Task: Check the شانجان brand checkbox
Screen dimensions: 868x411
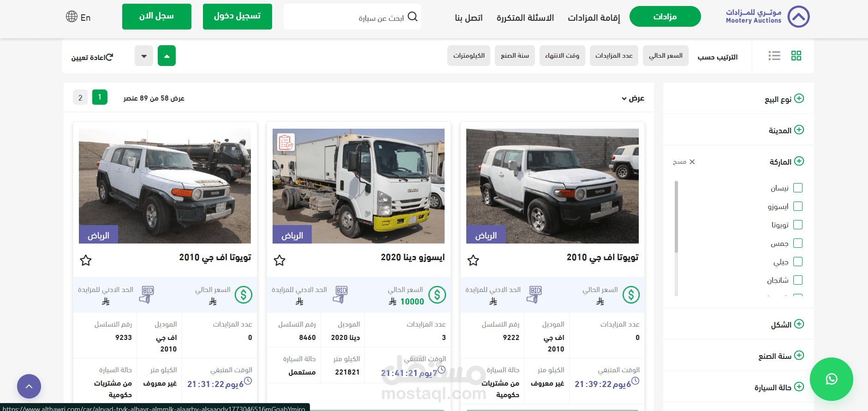Action: 798,280
